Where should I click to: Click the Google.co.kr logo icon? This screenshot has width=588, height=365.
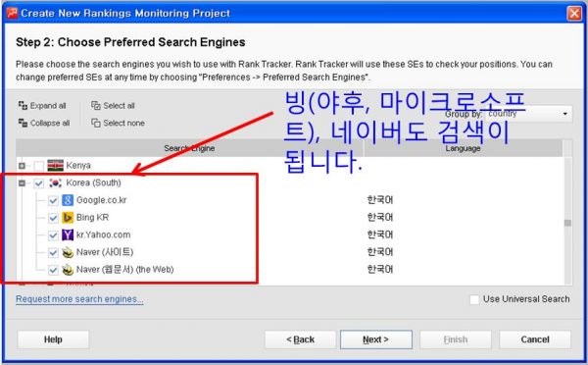pyautogui.click(x=68, y=200)
